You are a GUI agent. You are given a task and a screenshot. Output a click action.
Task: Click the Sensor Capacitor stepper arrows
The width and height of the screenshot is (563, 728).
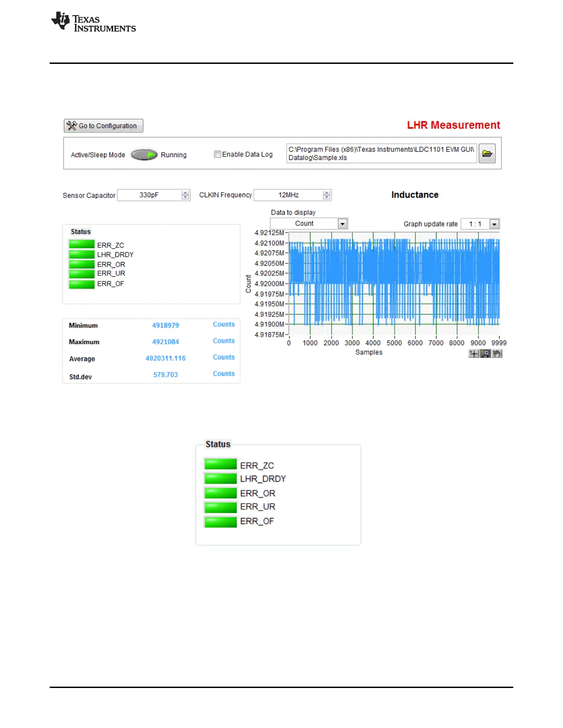point(185,195)
